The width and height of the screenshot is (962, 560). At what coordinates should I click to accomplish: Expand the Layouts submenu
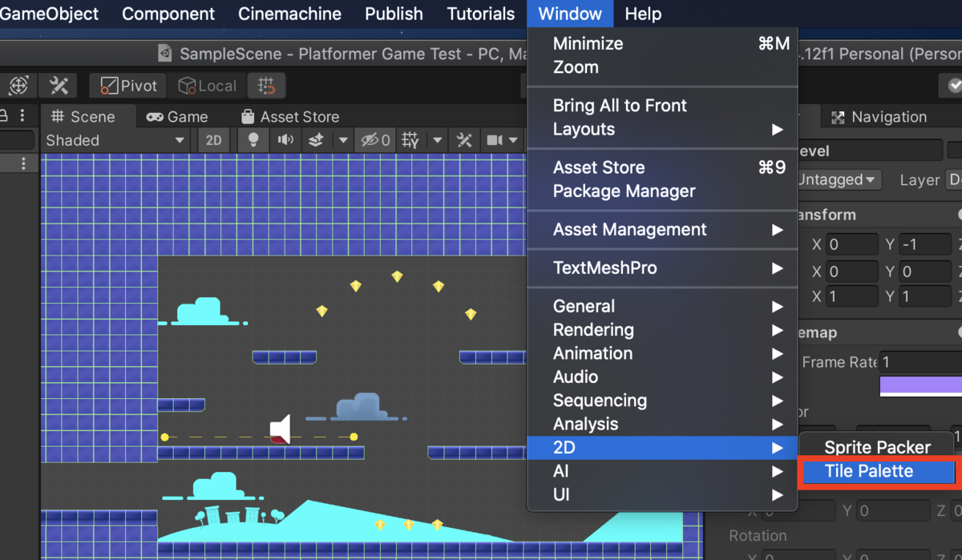click(x=662, y=129)
